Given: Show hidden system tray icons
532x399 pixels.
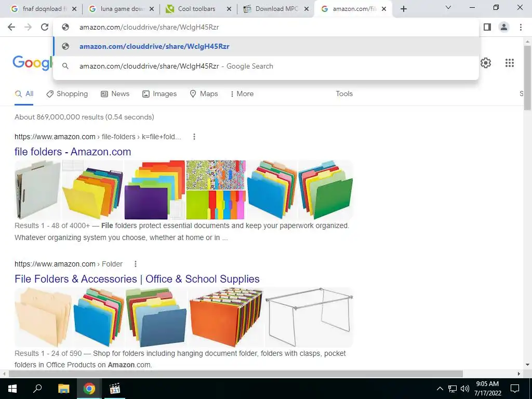Looking at the screenshot, I should [440, 389].
